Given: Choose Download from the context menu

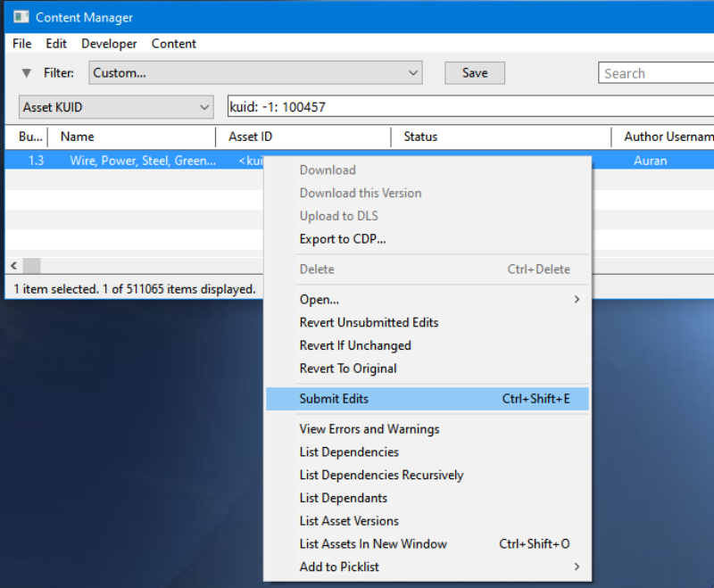Looking at the screenshot, I should pyautogui.click(x=428, y=170).
